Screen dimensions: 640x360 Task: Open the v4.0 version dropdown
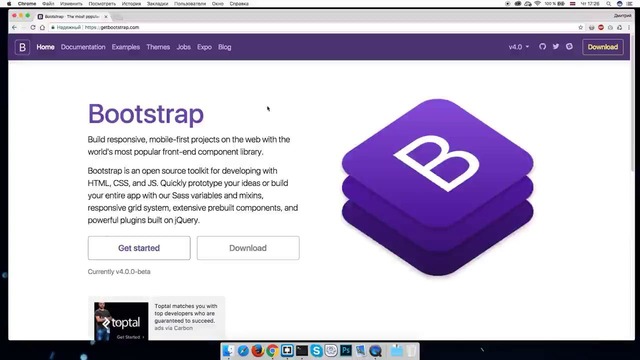(x=519, y=47)
